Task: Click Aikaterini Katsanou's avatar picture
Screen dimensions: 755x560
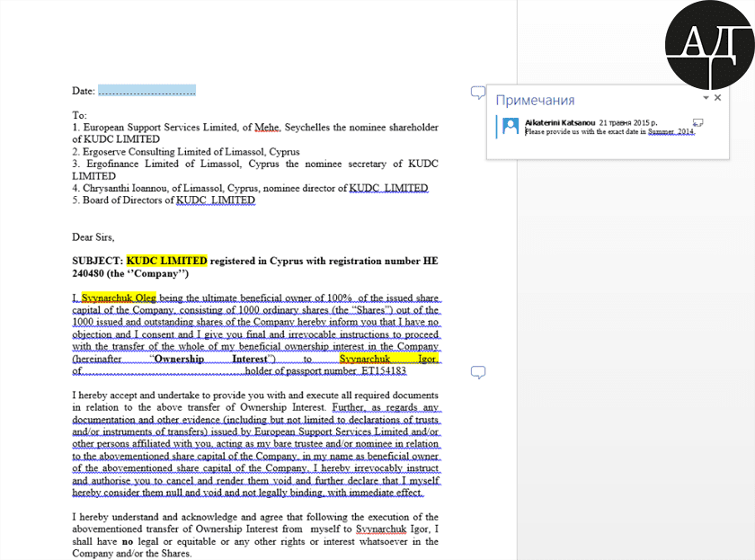Action: click(511, 127)
